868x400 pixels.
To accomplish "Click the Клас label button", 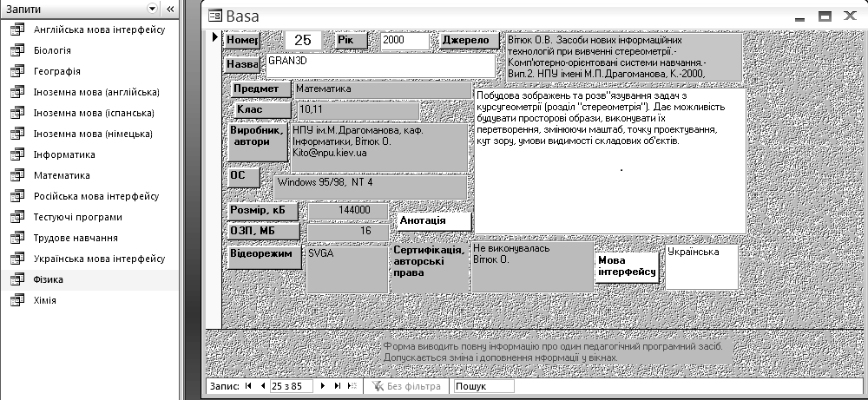I will pos(262,109).
